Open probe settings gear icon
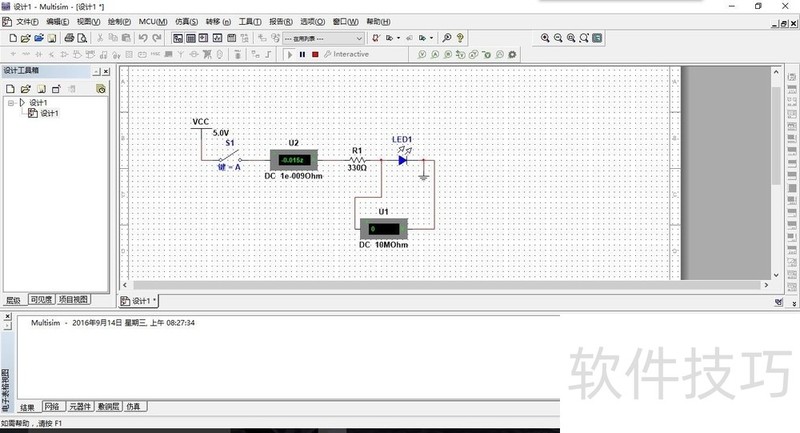This screenshot has width=800, height=433. [512, 54]
